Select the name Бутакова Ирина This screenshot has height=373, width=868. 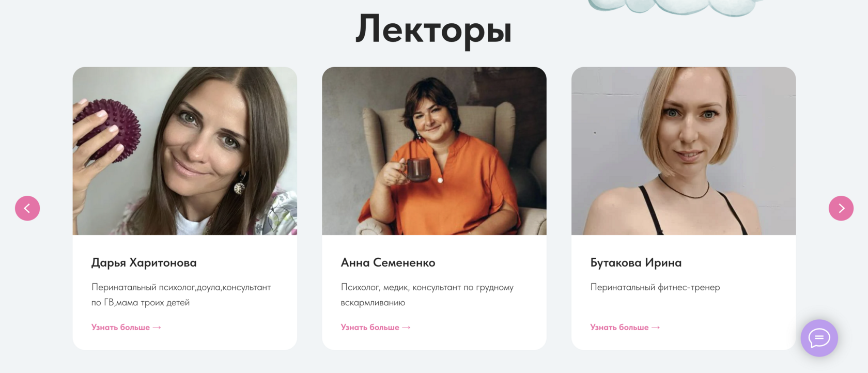pos(636,263)
